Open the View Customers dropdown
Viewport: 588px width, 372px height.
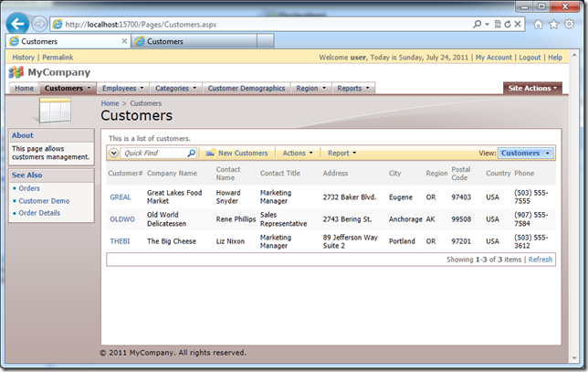pyautogui.click(x=526, y=154)
